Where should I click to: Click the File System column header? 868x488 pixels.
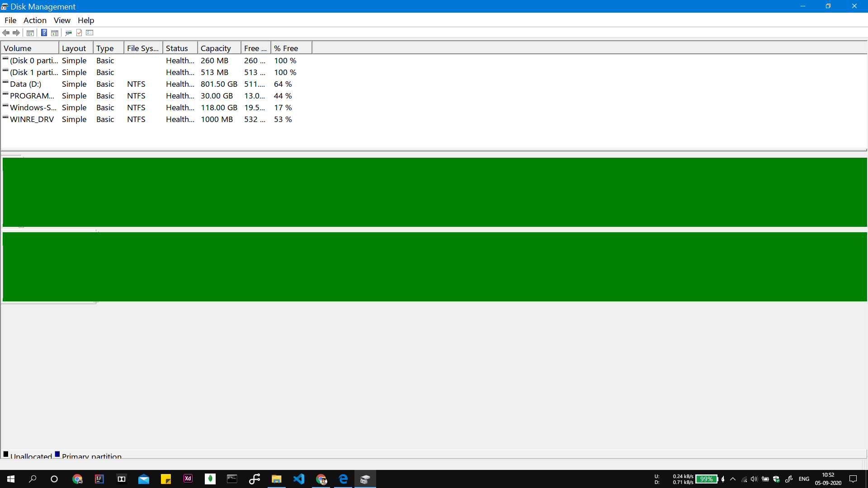pyautogui.click(x=143, y=48)
